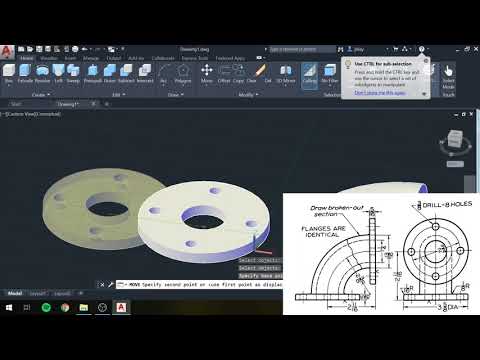
Task: Open the AutoCAD application menu button
Action: 7,53
